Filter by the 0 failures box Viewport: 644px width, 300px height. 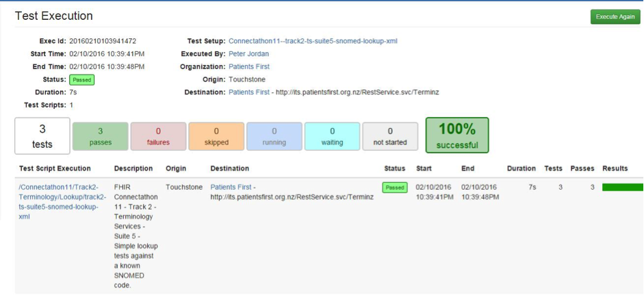(158, 136)
